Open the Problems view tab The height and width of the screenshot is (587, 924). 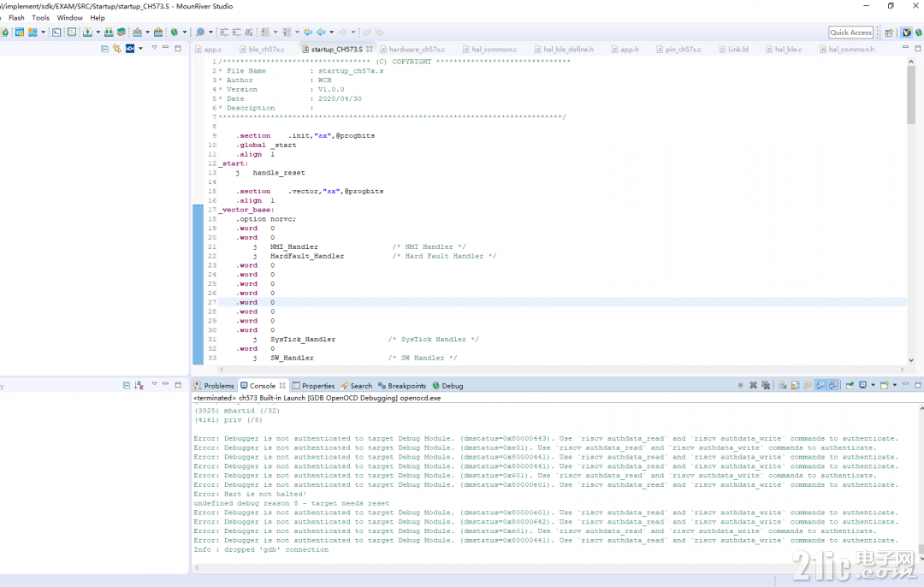click(x=214, y=386)
